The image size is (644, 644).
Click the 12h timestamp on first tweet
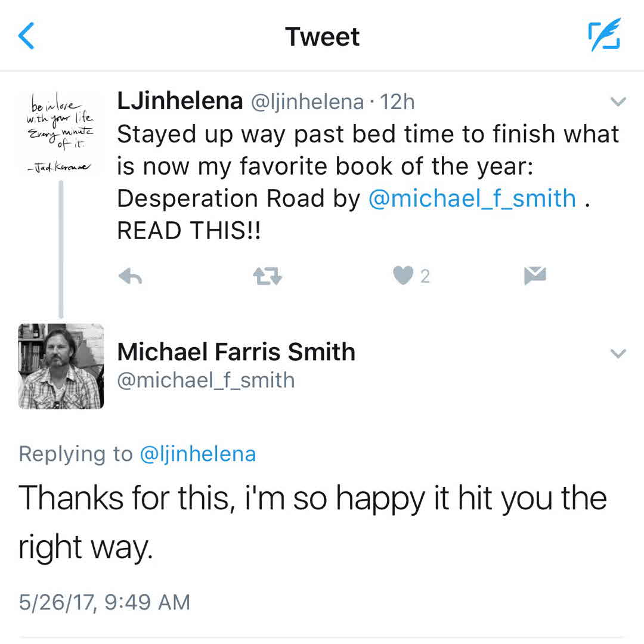tap(397, 102)
